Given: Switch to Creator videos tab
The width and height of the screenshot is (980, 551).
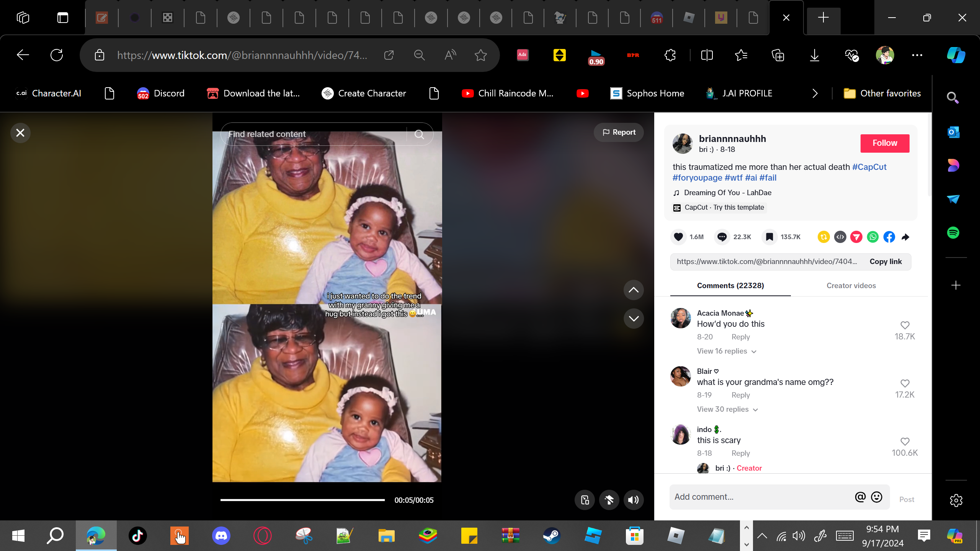Looking at the screenshot, I should point(851,285).
